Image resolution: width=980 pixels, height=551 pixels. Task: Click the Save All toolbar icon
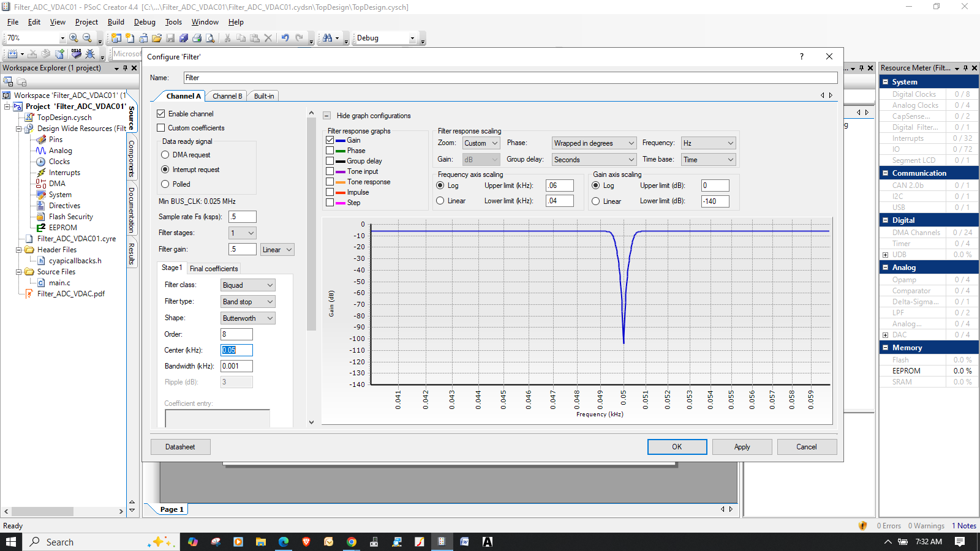(184, 38)
